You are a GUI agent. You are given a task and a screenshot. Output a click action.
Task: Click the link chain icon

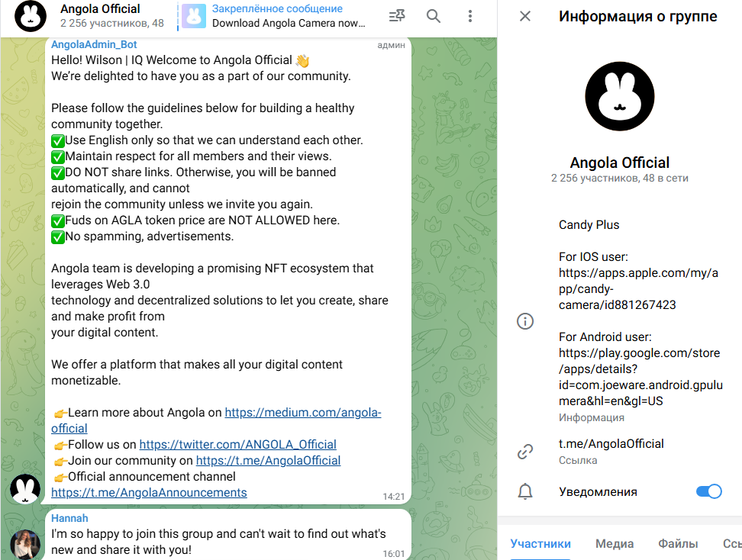(524, 452)
